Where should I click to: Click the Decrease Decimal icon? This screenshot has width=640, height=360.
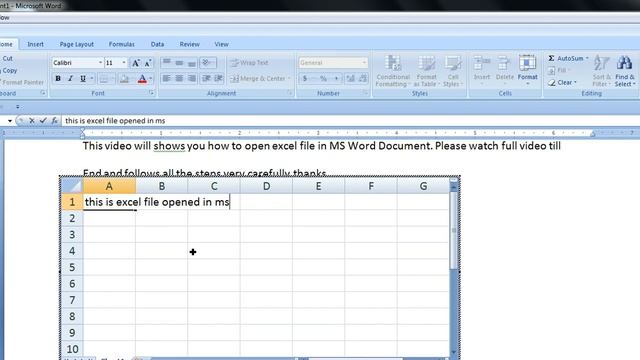tap(362, 78)
